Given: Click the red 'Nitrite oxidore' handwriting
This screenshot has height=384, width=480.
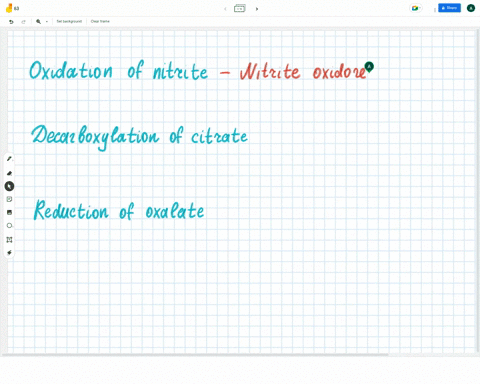Looking at the screenshot, I should click(303, 71).
